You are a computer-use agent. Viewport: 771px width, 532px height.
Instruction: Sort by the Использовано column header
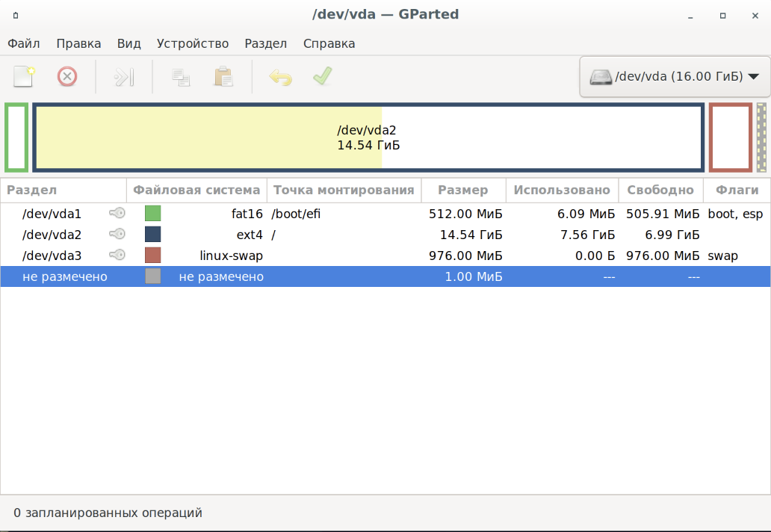pos(562,191)
